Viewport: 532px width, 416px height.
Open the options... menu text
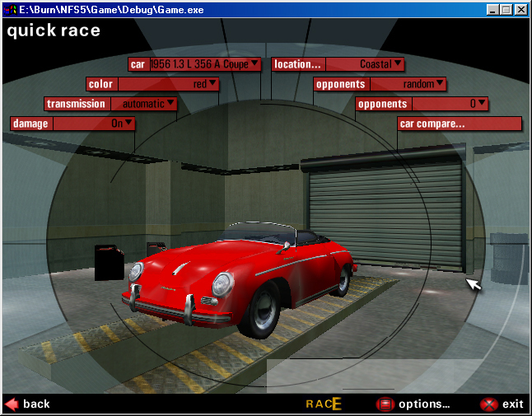click(x=424, y=404)
